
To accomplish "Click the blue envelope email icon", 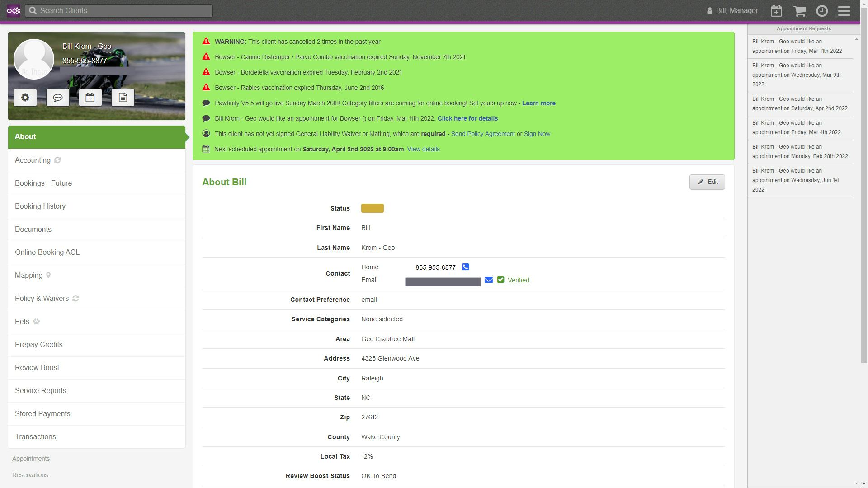I will pyautogui.click(x=488, y=280).
